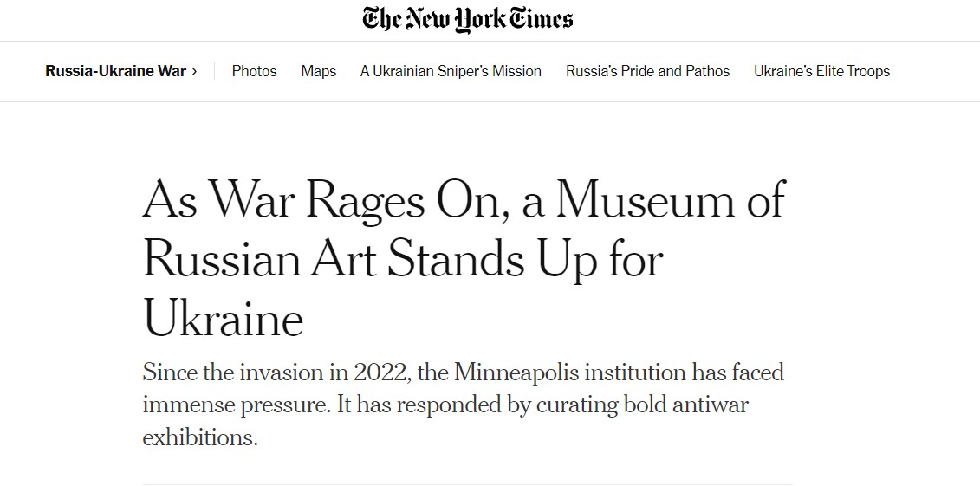Screen dimensions: 980x486
Task: Click the word 'Troops' in the navigation bar
Action: [x=867, y=71]
